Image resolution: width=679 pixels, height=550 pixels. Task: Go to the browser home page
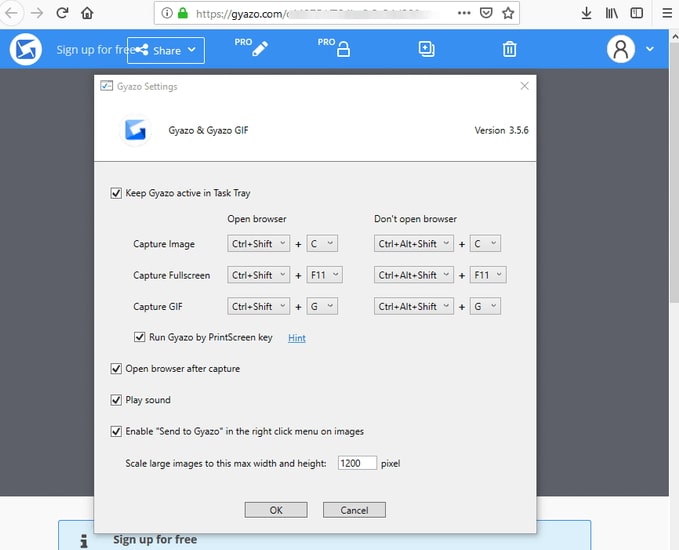pos(87,13)
